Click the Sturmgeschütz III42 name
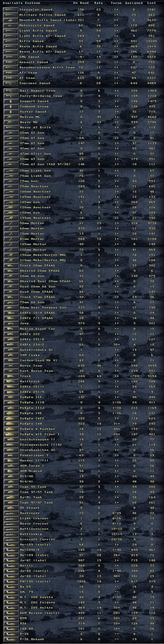Image resolution: width=164 pixels, height=644 pixels. [x=41, y=445]
